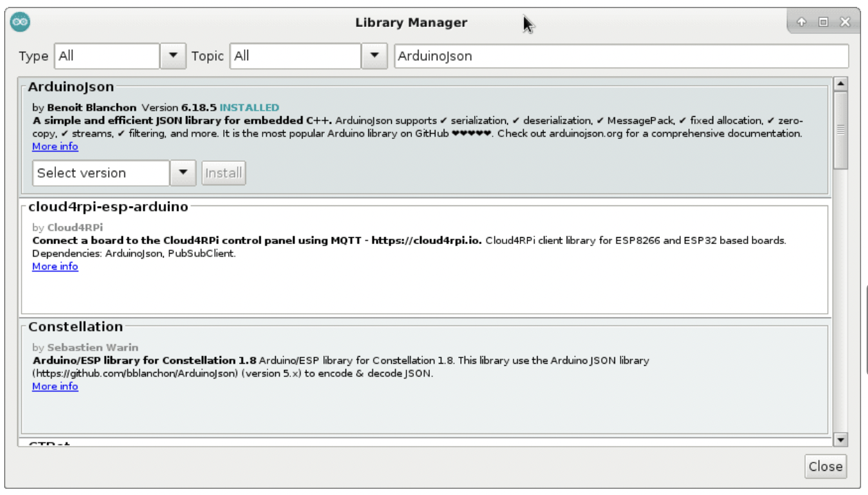
Task: Click 'Dependencies: ArduinoJson, PubSubClient.' text
Action: pyautogui.click(x=134, y=254)
